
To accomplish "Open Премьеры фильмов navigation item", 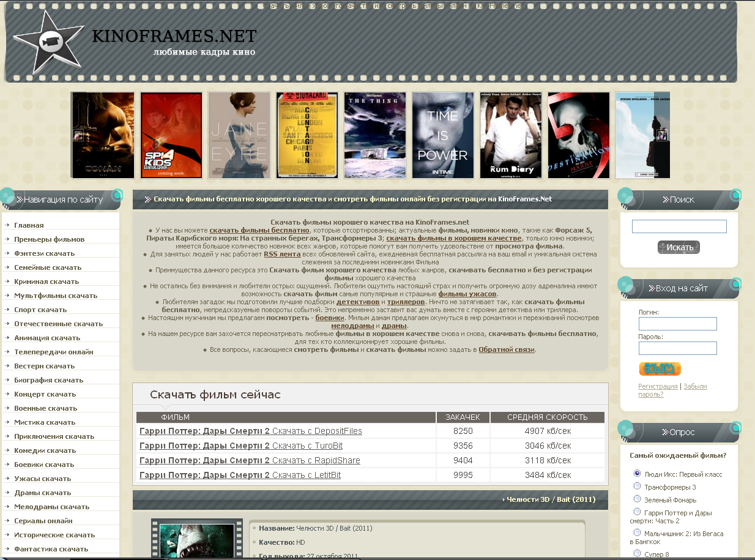I will pyautogui.click(x=50, y=239).
